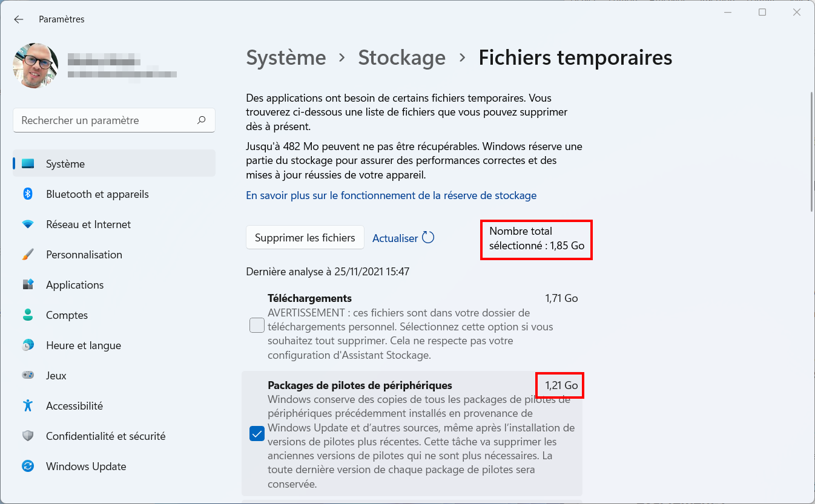The width and height of the screenshot is (815, 504).
Task: Click the Rechercher un paramètre search field
Action: (x=114, y=120)
